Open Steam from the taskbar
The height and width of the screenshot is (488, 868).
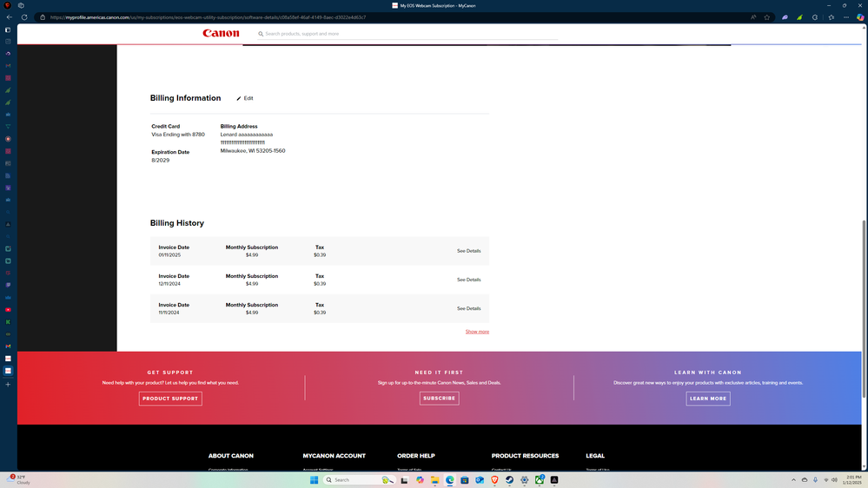509,479
